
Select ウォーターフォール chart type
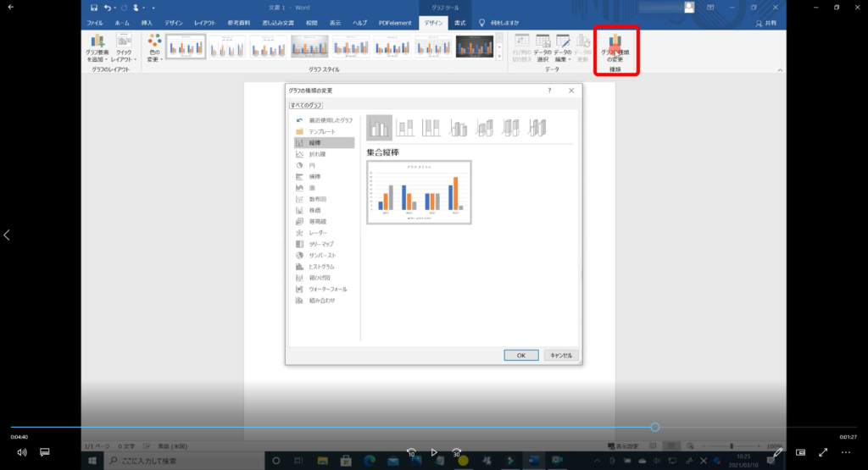point(326,289)
